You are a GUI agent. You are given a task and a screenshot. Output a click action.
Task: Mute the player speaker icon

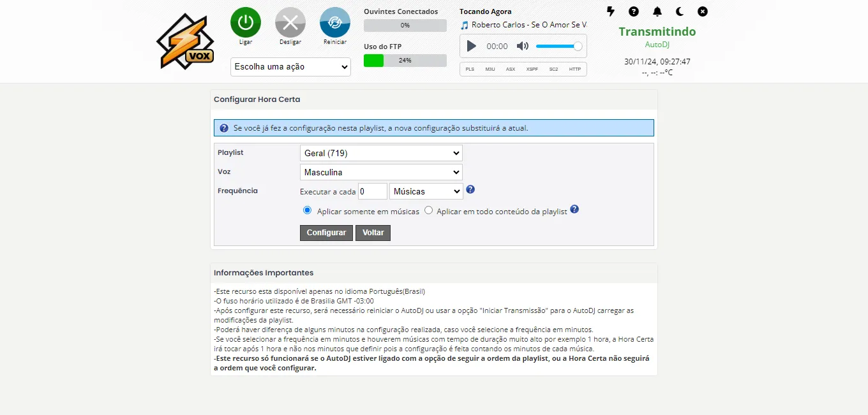pyautogui.click(x=523, y=46)
